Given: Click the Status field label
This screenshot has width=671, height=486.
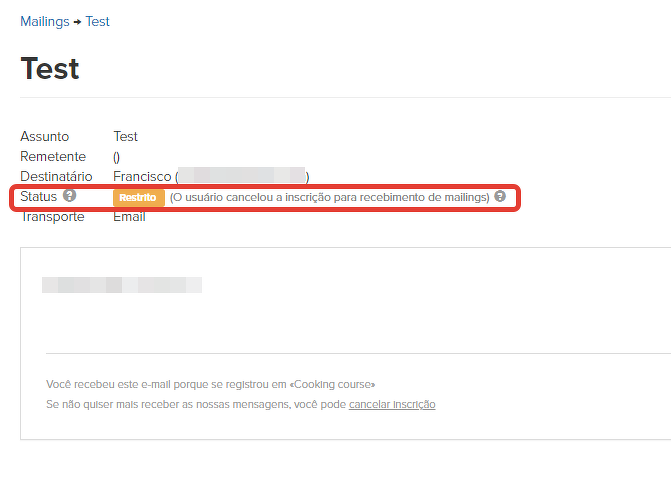Looking at the screenshot, I should pyautogui.click(x=39, y=196).
